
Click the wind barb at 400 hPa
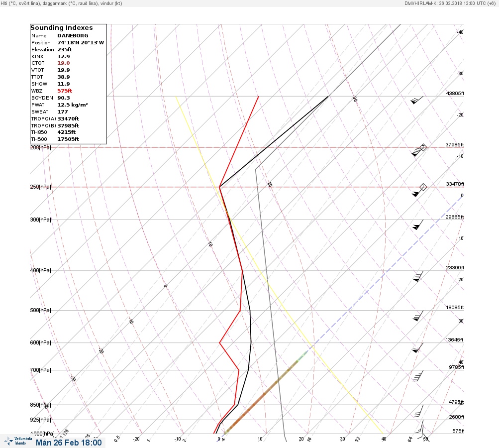(x=418, y=276)
